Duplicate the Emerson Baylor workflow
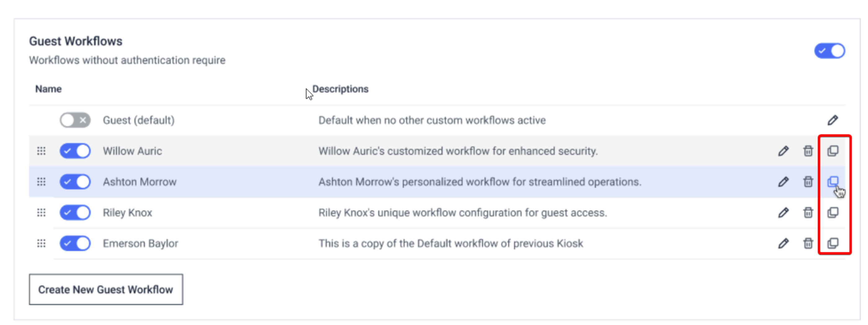 [x=833, y=243]
